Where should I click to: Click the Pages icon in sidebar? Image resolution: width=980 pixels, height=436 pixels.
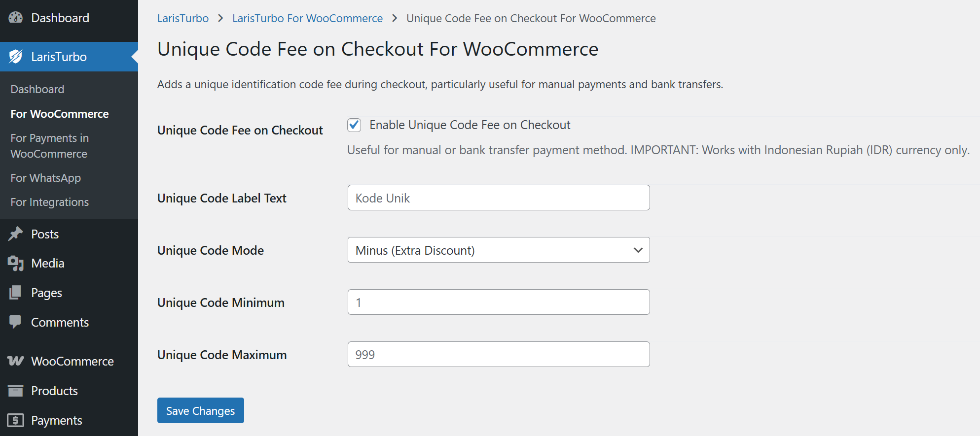click(x=15, y=293)
